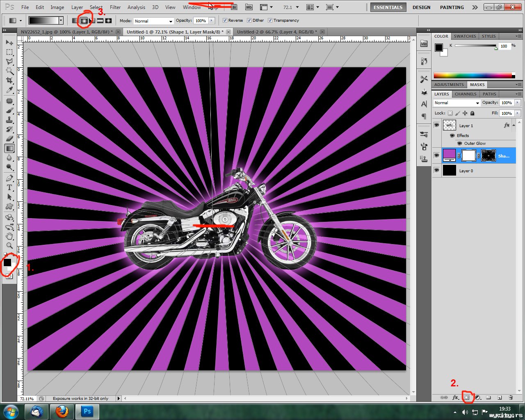This screenshot has height=420, width=525.
Task: Select the Zoom tool in the toolbox
Action: (9, 246)
